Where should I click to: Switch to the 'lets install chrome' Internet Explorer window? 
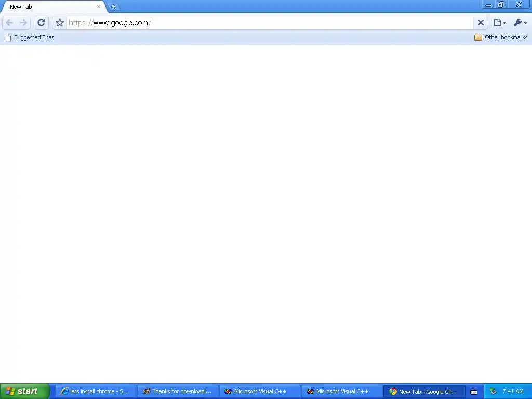click(96, 391)
